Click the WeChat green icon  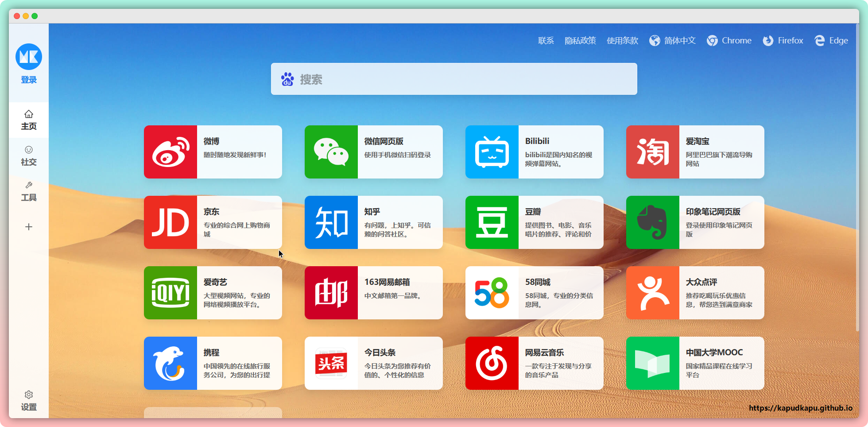coord(331,152)
